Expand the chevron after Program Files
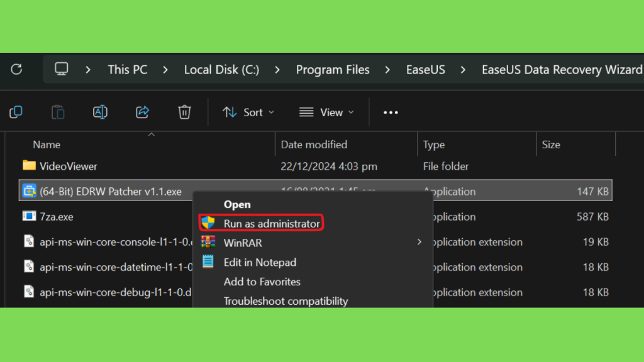Viewport: 644px width, 362px height. pyautogui.click(x=387, y=70)
